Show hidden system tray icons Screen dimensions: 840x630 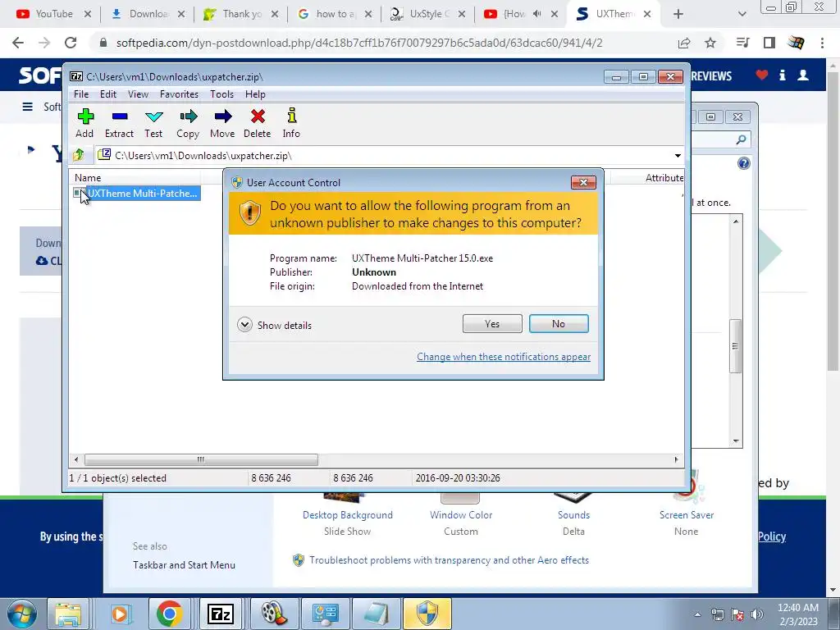(x=697, y=614)
